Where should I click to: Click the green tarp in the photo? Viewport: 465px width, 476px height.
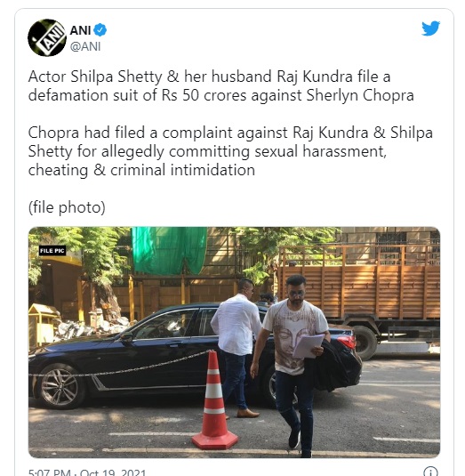[x=169, y=250]
